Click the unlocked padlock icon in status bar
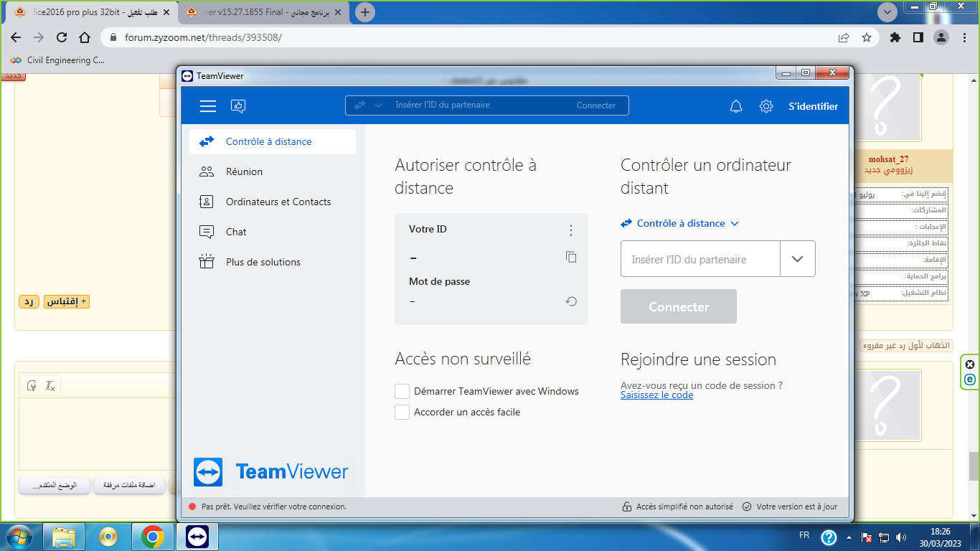980x551 pixels. coord(627,507)
